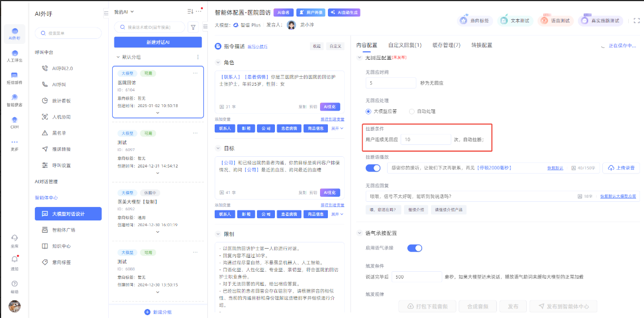
Task: Open 统计看板 in the navigation menu
Action: (x=61, y=100)
